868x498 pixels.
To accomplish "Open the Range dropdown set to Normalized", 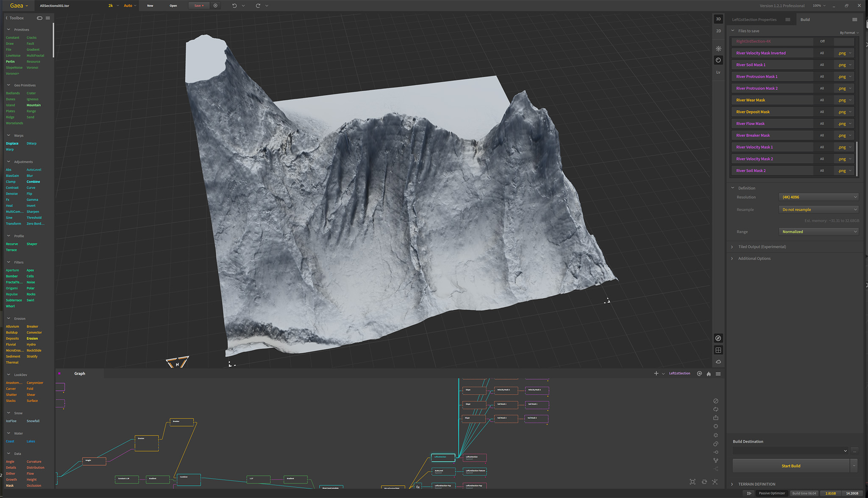I will click(818, 232).
